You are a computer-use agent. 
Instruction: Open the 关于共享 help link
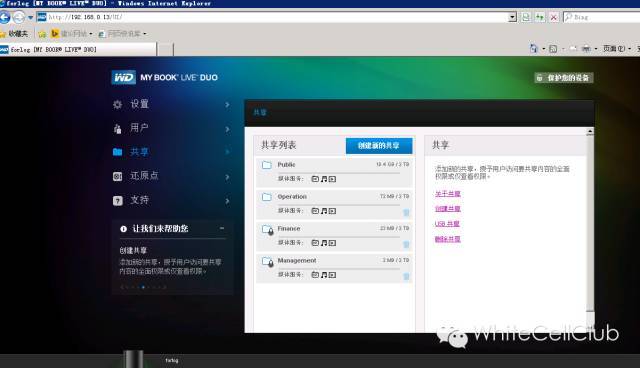(448, 194)
